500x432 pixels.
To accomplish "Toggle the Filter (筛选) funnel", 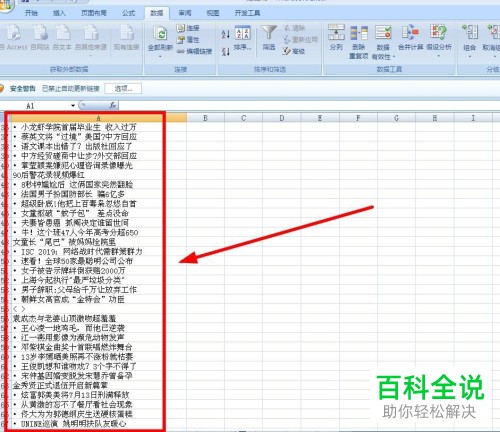I will [x=269, y=38].
